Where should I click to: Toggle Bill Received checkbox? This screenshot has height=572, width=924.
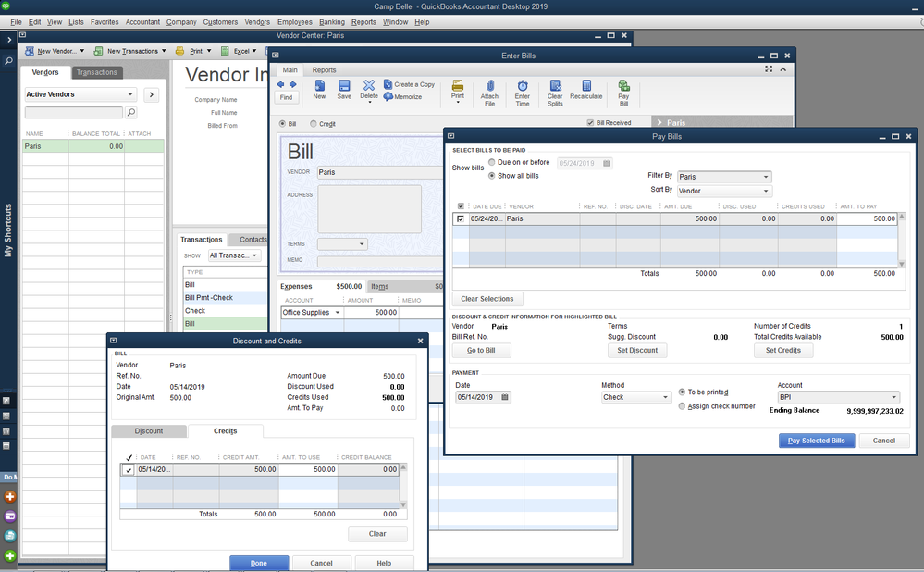point(590,123)
